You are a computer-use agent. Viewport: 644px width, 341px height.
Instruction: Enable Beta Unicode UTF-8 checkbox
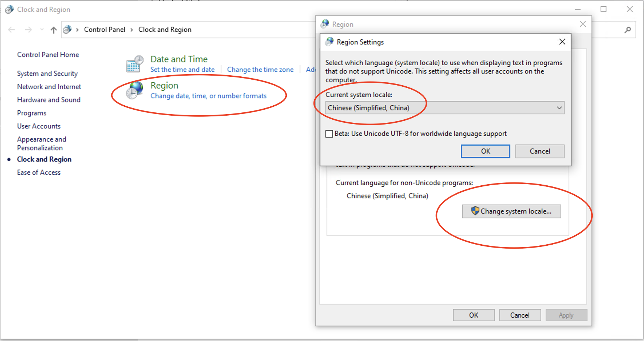point(329,134)
